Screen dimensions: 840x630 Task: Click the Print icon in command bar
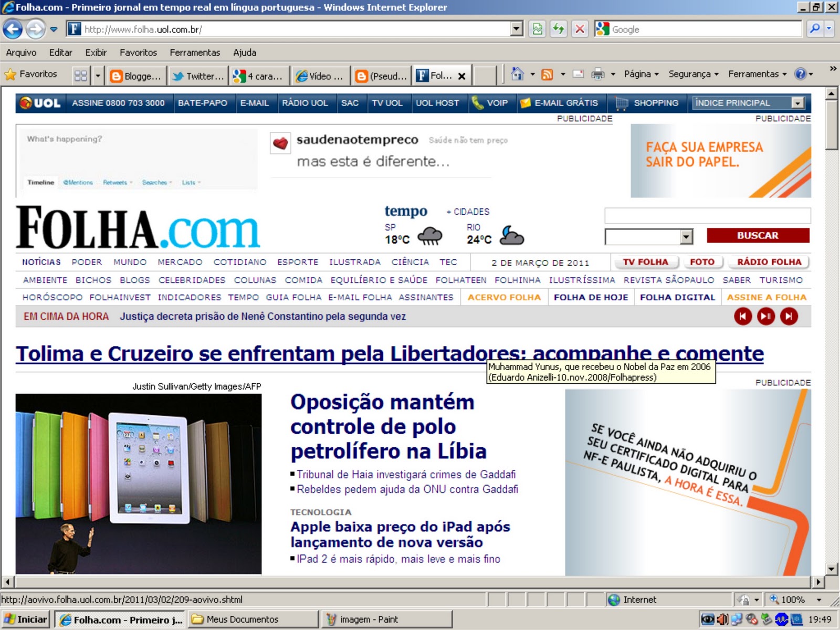pos(597,75)
